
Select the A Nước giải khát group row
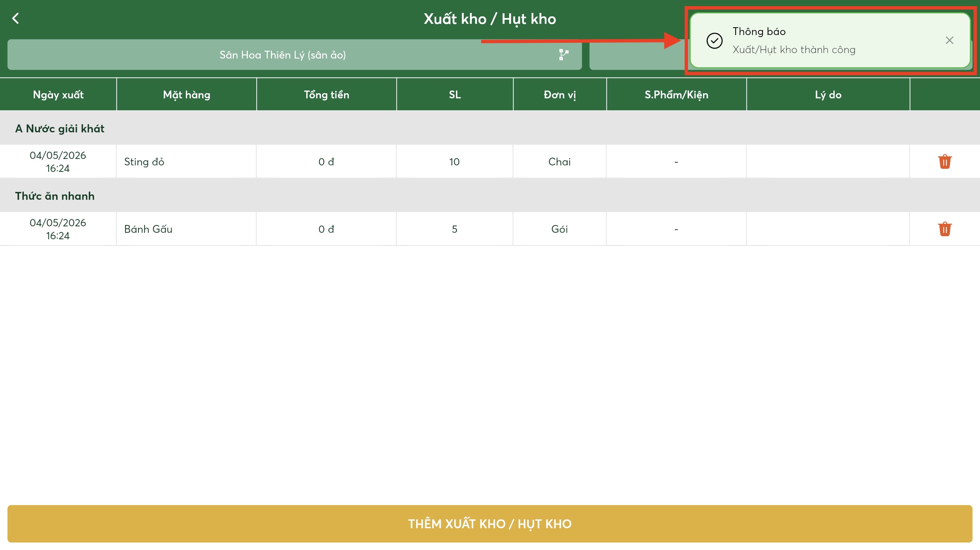tap(490, 128)
